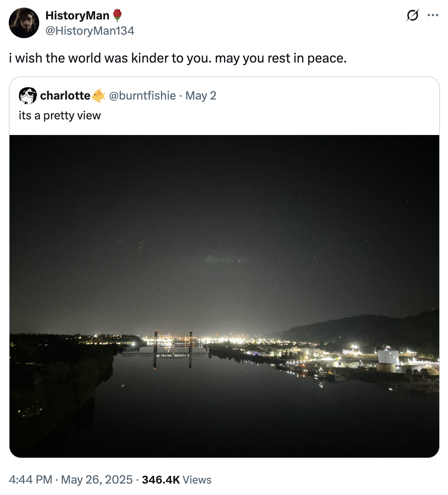
Task: Open the @burntfishie handle
Action: pos(141,96)
